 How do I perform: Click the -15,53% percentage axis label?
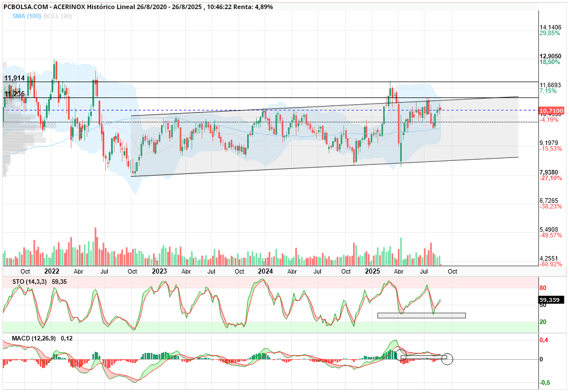click(x=550, y=148)
